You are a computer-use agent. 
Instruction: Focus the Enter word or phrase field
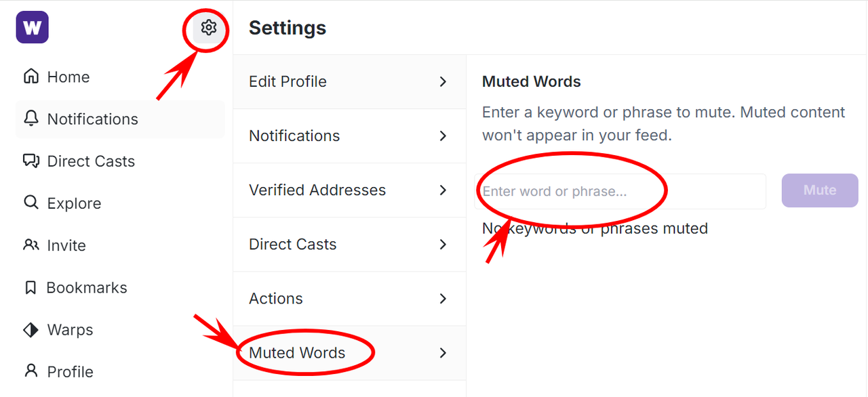click(x=620, y=192)
